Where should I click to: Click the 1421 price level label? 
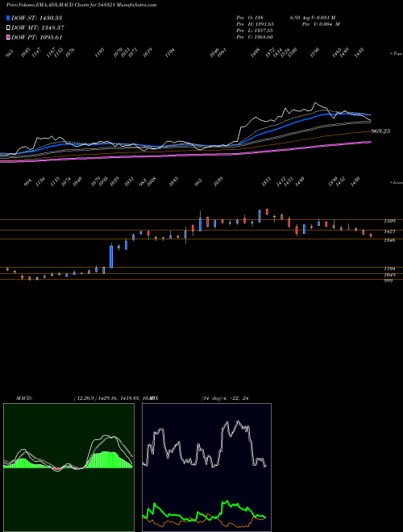point(389,231)
